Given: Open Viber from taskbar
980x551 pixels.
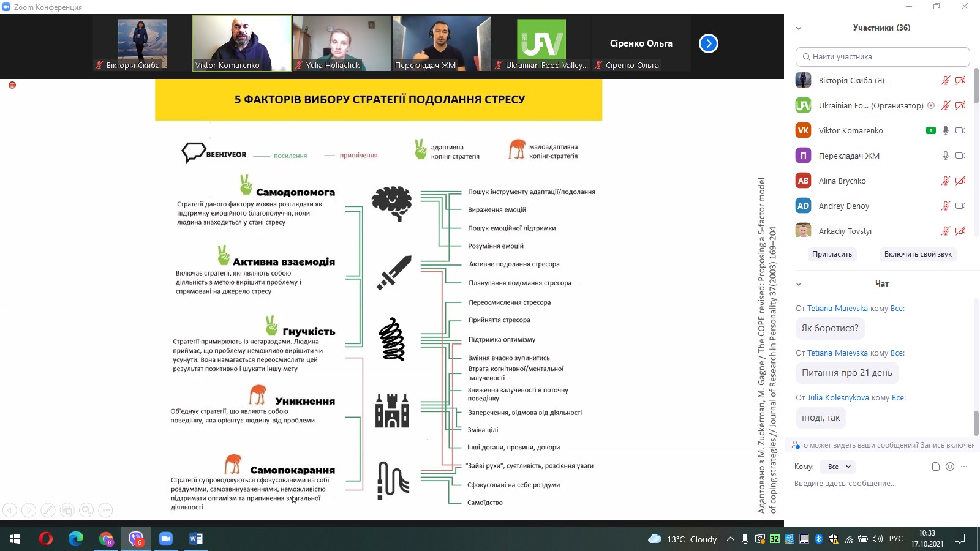Looking at the screenshot, I should coord(136,539).
